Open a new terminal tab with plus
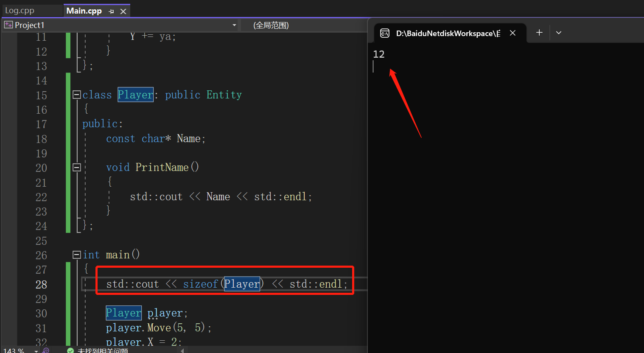The height and width of the screenshot is (353, 644). click(539, 32)
